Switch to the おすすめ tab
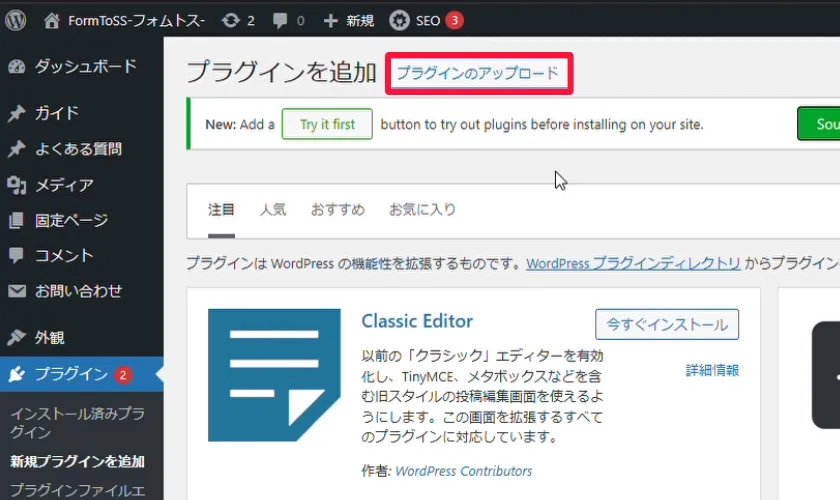Image resolution: width=840 pixels, height=500 pixels. pos(337,210)
